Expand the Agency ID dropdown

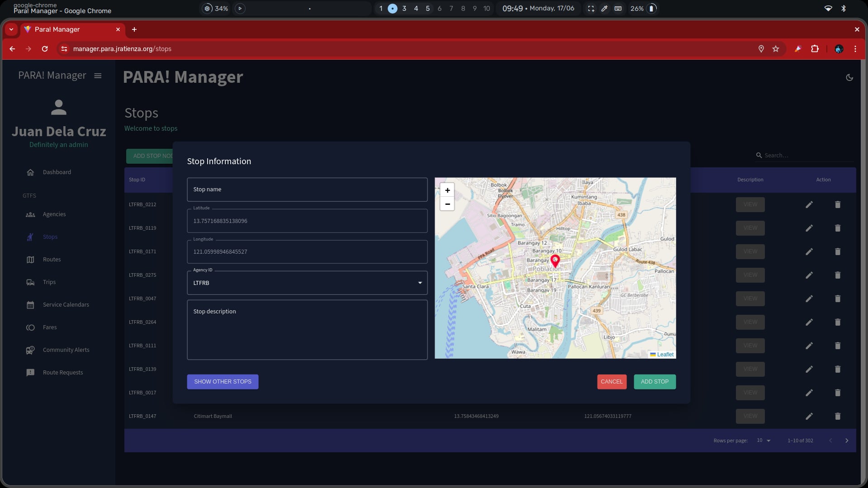[307, 283]
